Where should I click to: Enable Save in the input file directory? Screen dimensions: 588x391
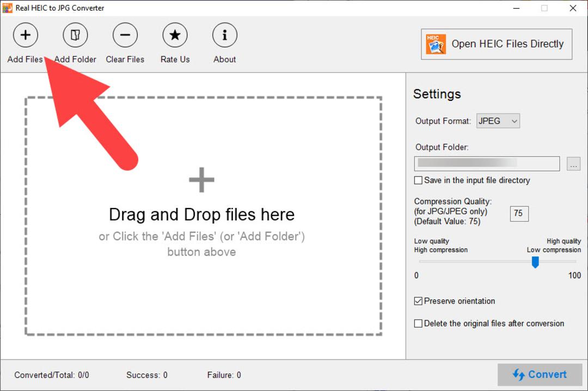pos(418,180)
